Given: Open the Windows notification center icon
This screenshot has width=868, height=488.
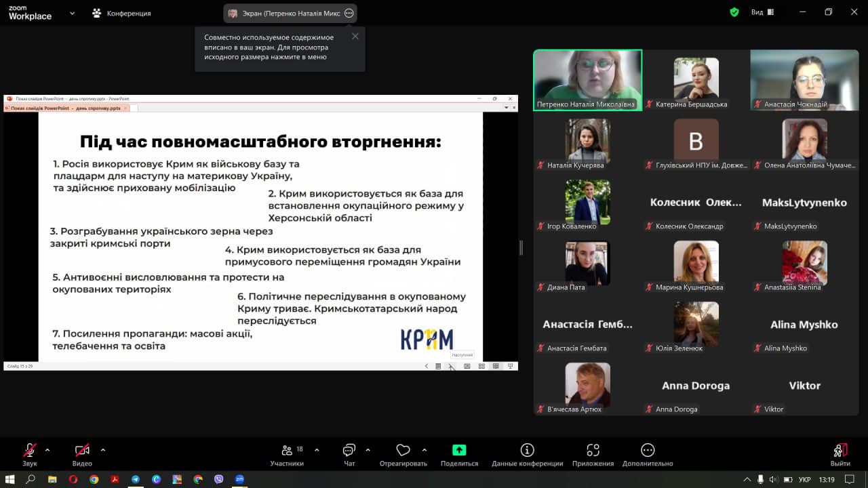Looking at the screenshot, I should pyautogui.click(x=850, y=479).
